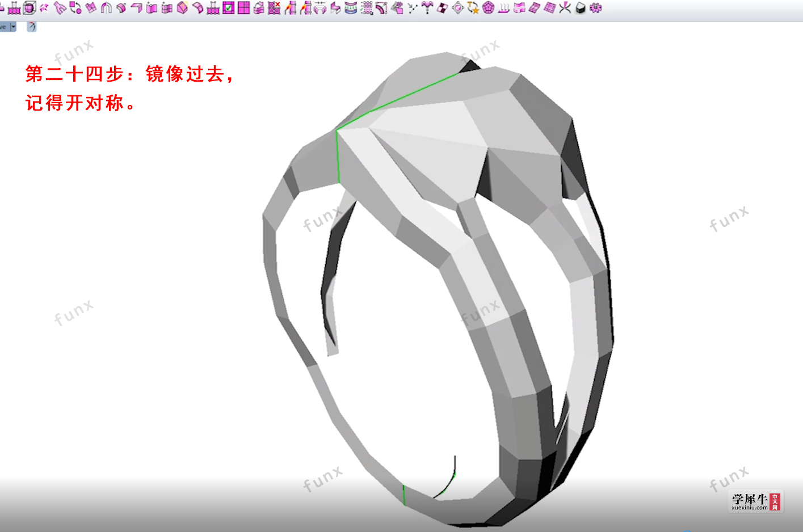
Task: Select the pink folded-grid surface icon
Action: (91, 8)
